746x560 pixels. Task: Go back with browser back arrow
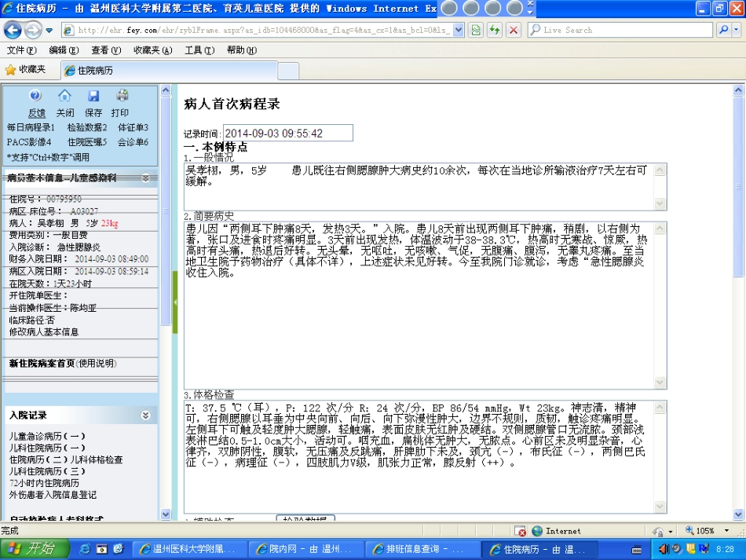(x=13, y=31)
